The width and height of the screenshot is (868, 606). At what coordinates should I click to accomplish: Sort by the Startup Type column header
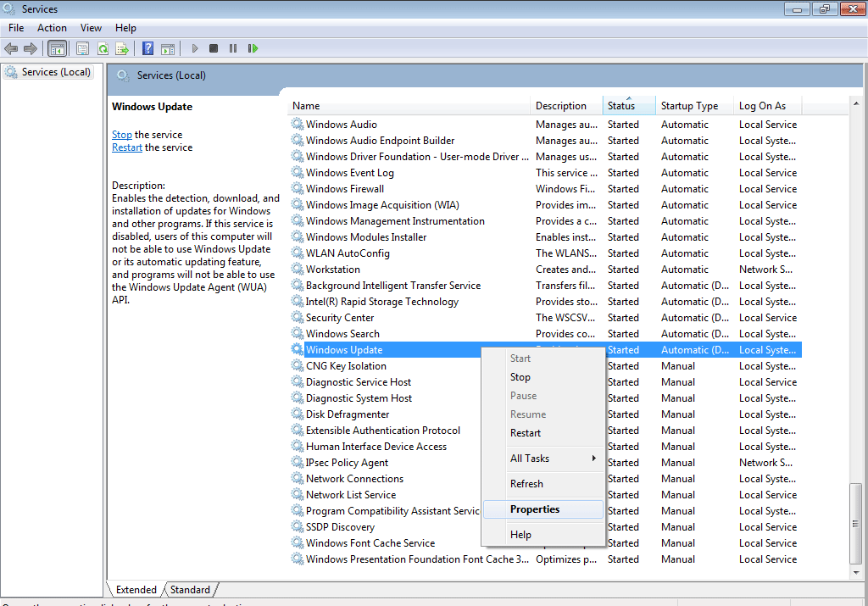(x=695, y=106)
